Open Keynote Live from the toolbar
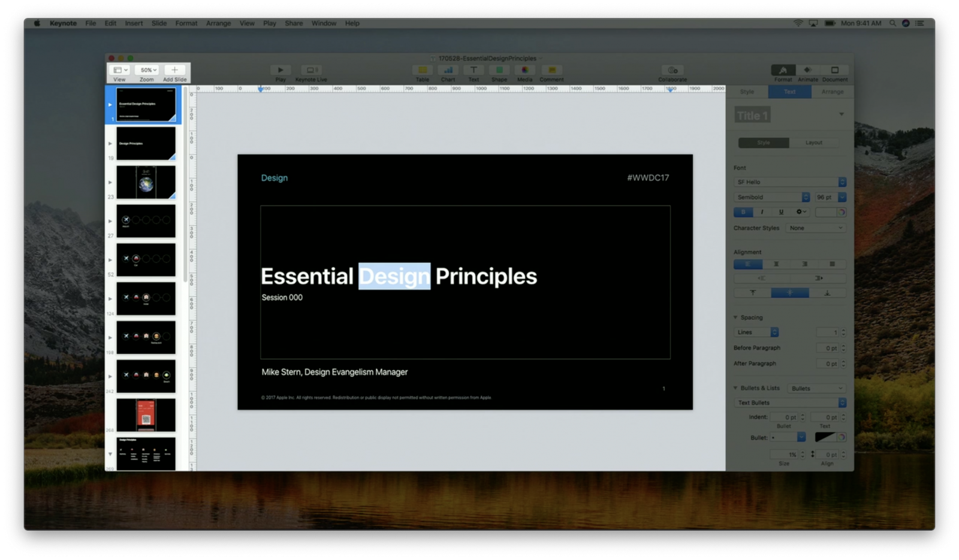Image resolution: width=959 pixels, height=560 pixels. point(311,70)
